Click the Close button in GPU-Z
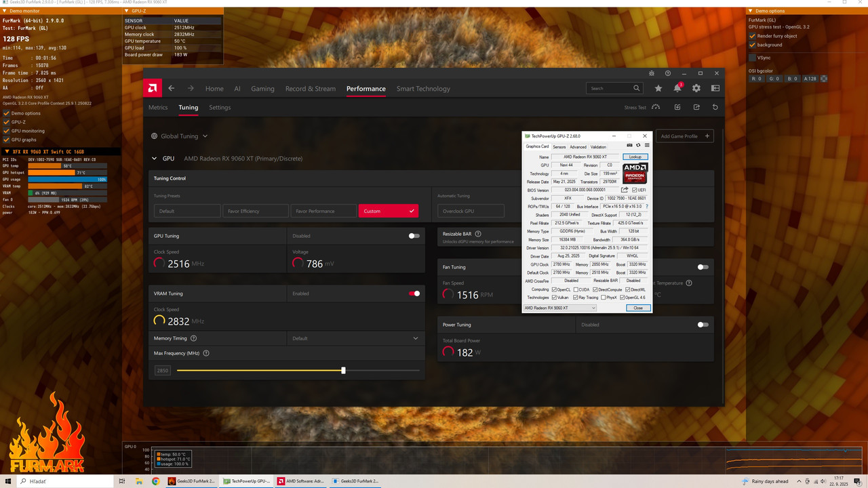The height and width of the screenshot is (488, 868). click(x=638, y=308)
